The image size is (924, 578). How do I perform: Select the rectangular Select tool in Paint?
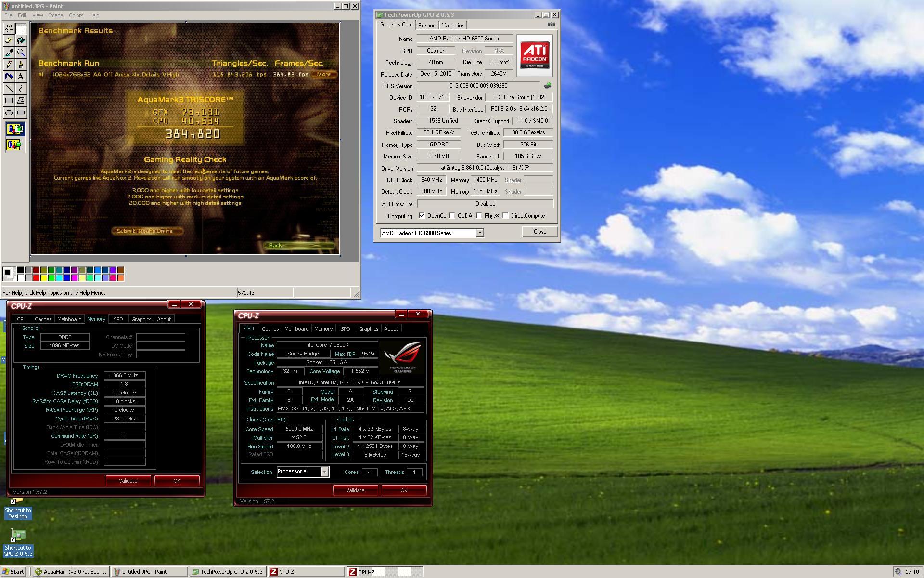(21, 28)
